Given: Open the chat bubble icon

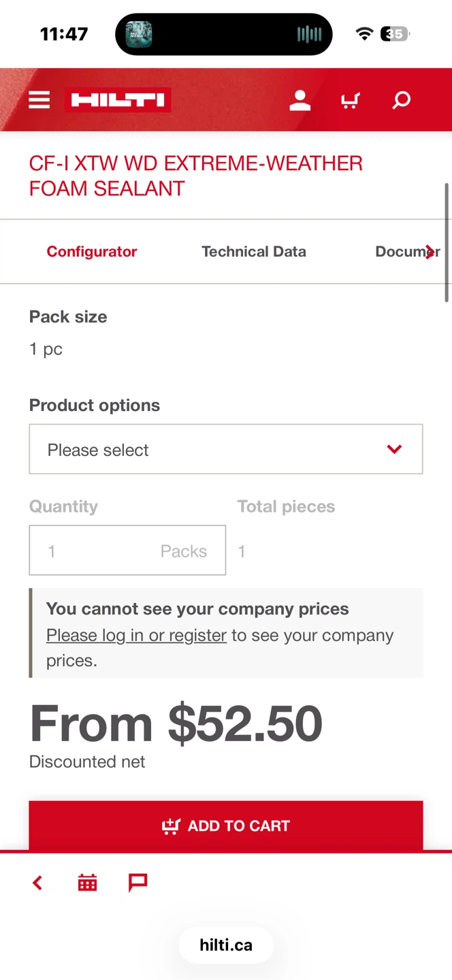Looking at the screenshot, I should 138,883.
